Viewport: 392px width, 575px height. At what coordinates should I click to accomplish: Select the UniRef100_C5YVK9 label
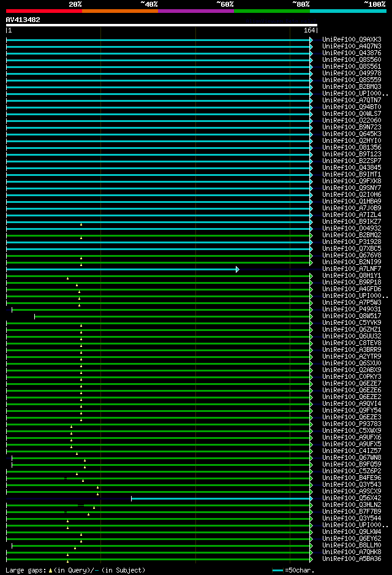[352, 322]
